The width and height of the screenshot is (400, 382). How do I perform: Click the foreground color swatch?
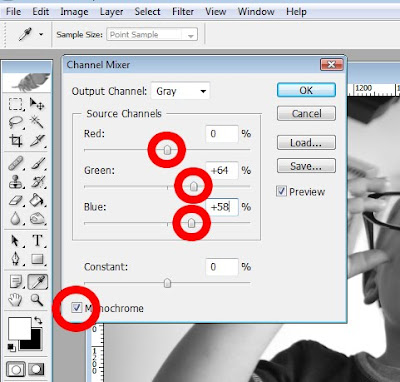point(19,328)
